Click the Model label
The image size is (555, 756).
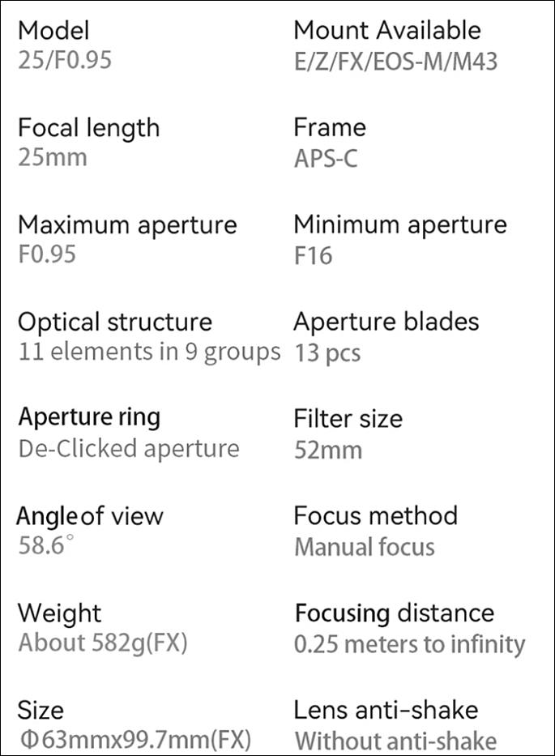53,30
